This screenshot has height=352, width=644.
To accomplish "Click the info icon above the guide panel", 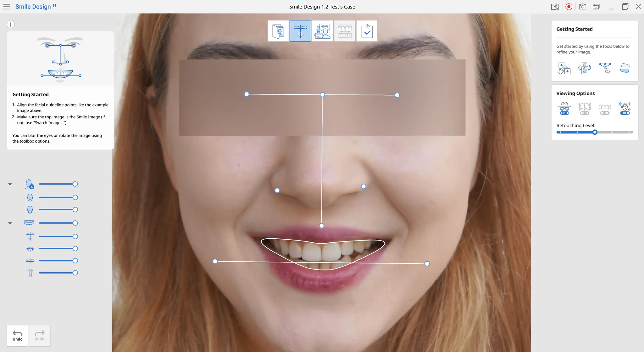I will pyautogui.click(x=11, y=24).
